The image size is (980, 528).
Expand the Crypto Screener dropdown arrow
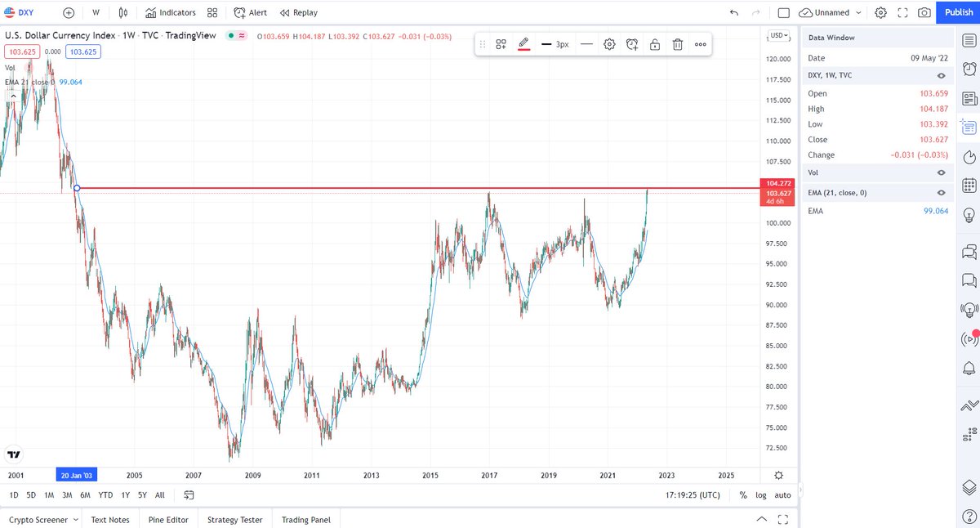(x=76, y=519)
